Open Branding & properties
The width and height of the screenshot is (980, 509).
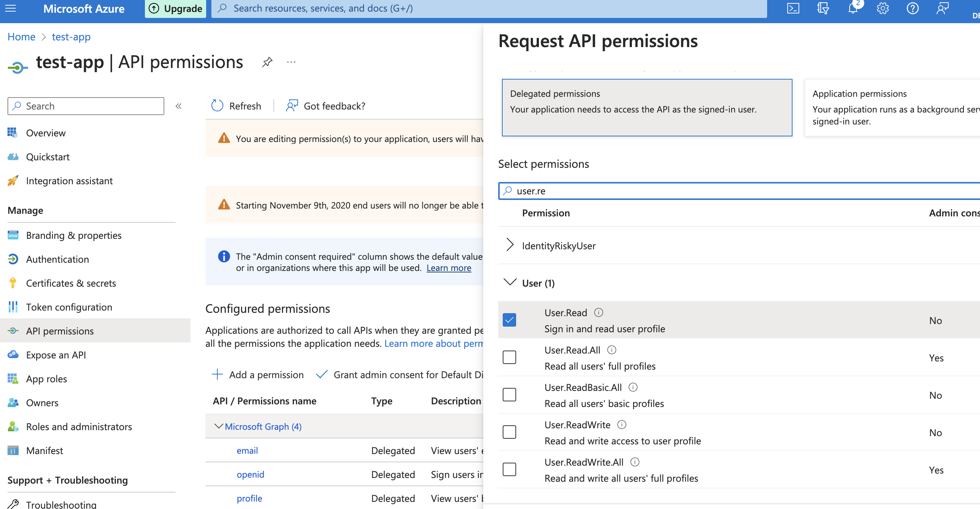coord(74,235)
